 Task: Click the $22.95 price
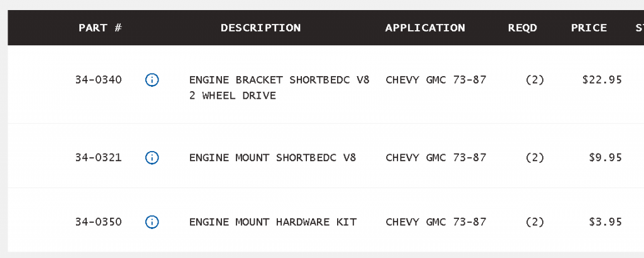[602, 80]
